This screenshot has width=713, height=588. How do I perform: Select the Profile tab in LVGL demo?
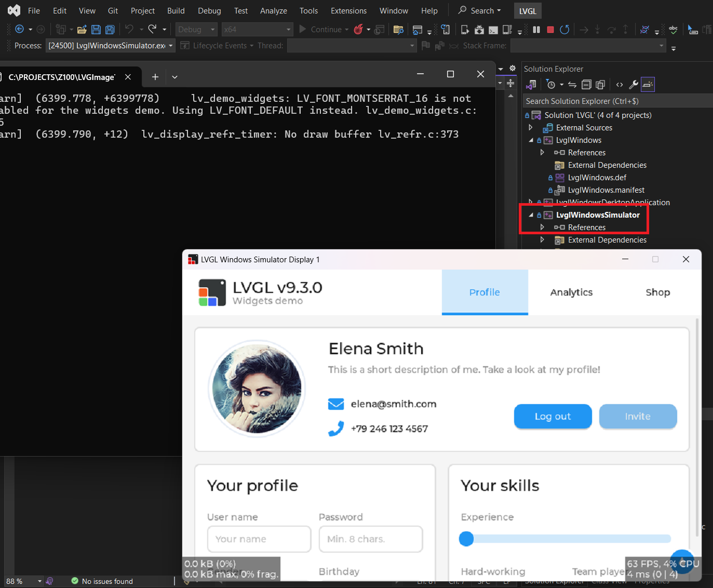[485, 292]
